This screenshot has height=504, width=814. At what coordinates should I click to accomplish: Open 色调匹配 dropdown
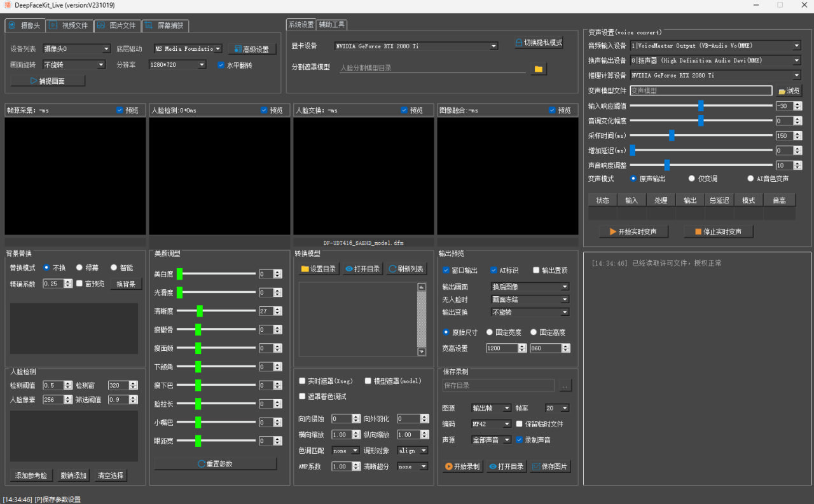tap(345, 450)
